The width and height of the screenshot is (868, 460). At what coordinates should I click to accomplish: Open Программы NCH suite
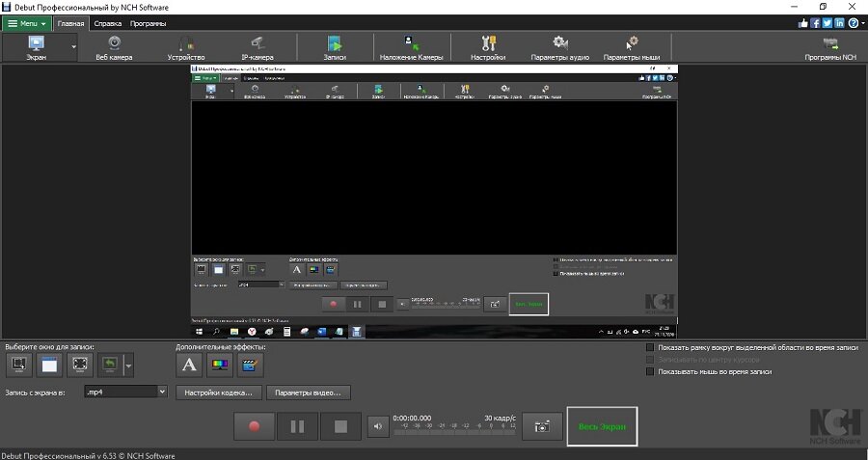[x=830, y=47]
